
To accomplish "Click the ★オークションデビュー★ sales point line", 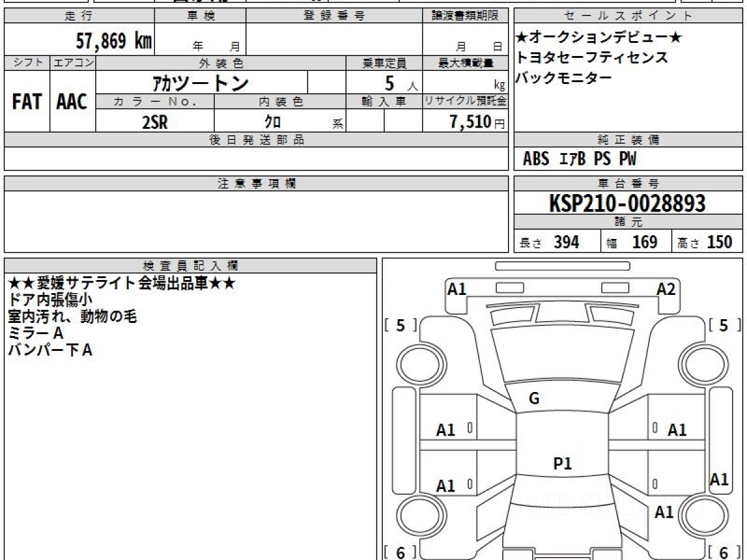I will tap(599, 39).
